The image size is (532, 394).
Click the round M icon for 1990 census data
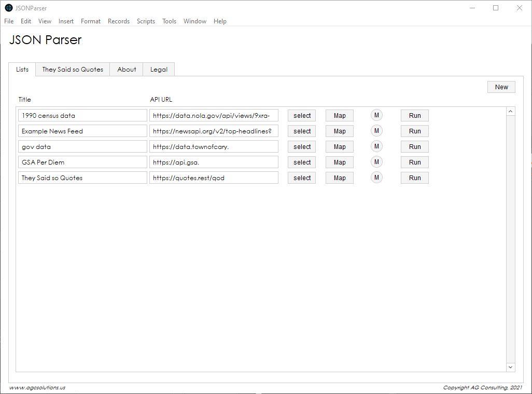pyautogui.click(x=376, y=115)
